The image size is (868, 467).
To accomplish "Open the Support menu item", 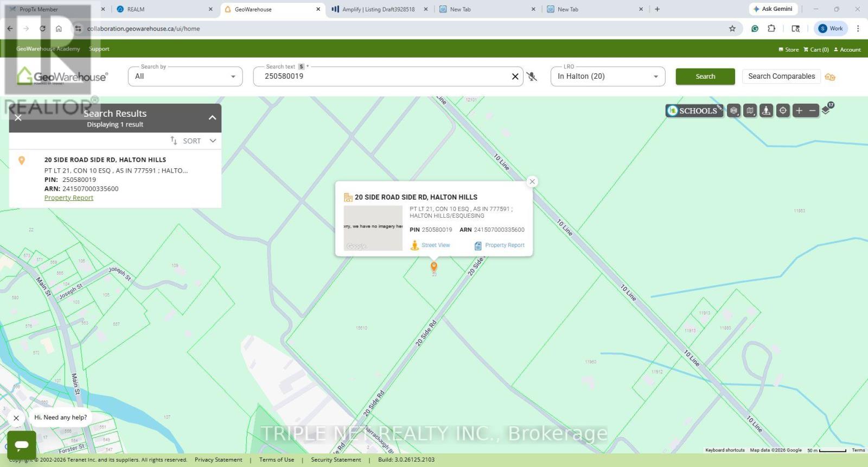I will (99, 49).
